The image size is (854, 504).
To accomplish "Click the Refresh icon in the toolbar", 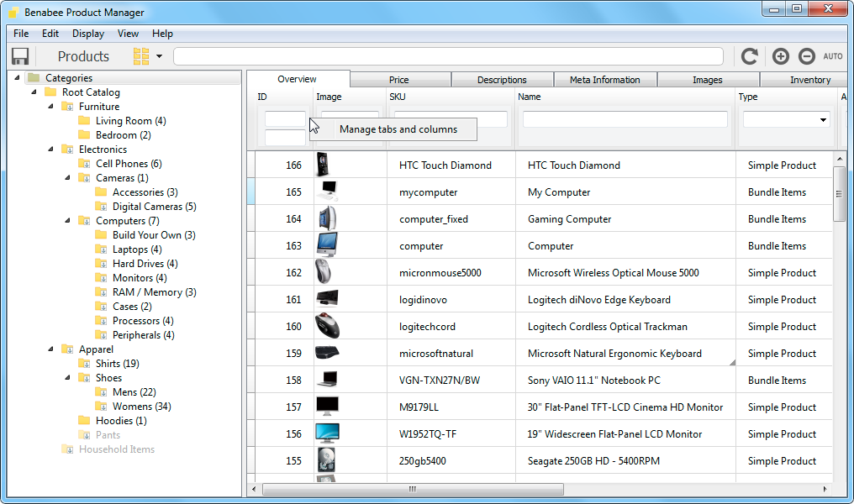I will pos(749,56).
